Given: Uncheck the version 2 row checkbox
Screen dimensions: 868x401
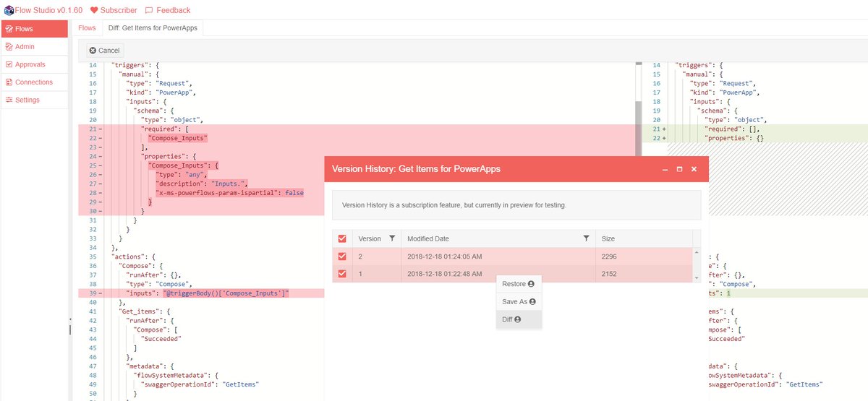Looking at the screenshot, I should (x=342, y=256).
